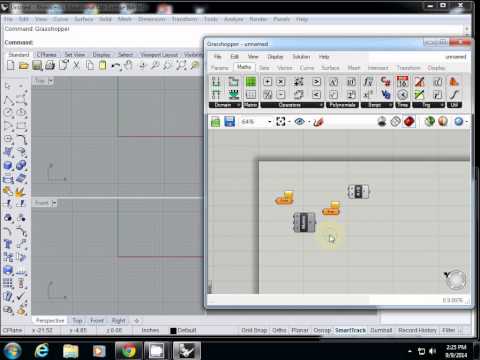Toggle Gumball in status bar
480x360 pixels.
381,330
